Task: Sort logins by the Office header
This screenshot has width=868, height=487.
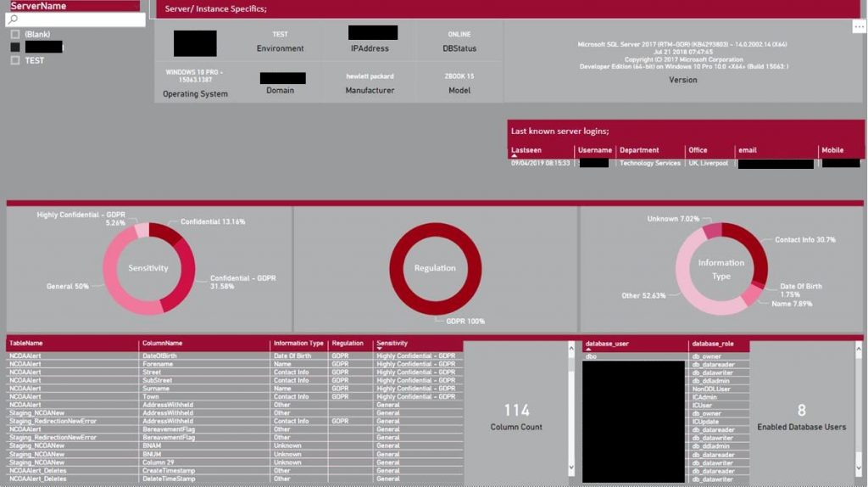Action: (x=698, y=150)
